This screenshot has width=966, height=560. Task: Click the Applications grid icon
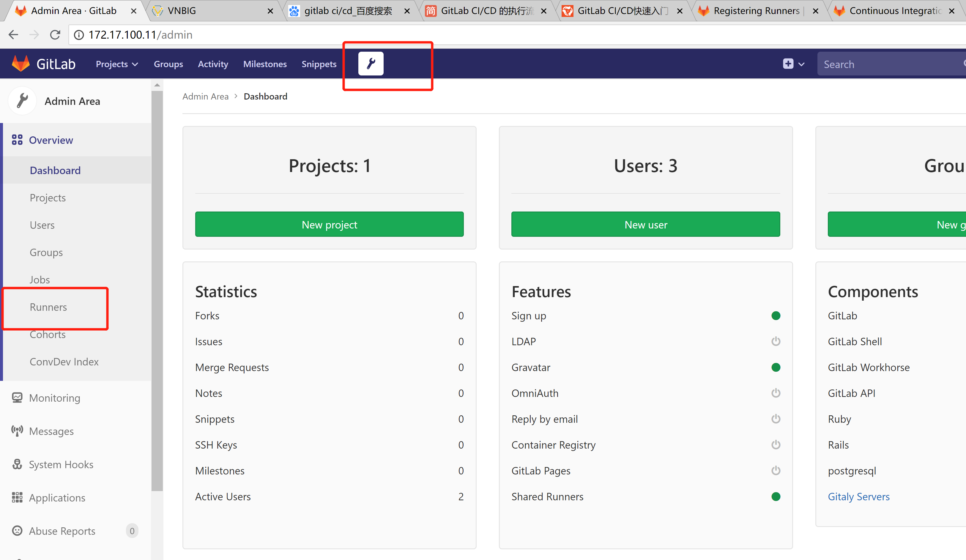(17, 497)
